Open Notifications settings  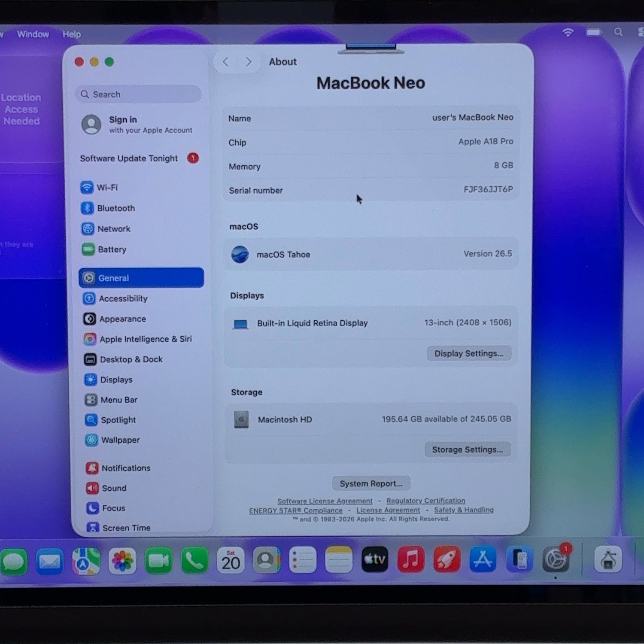(x=118, y=468)
